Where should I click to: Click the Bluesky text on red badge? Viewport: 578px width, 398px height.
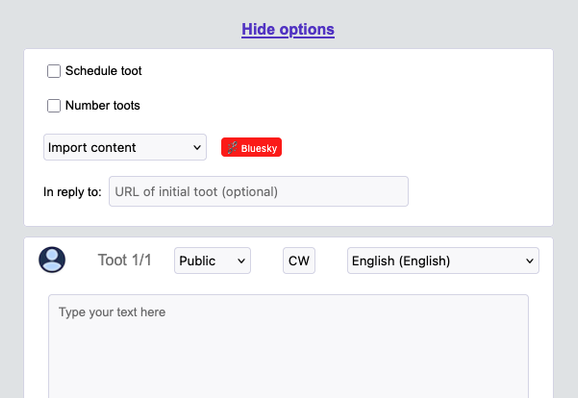[259, 149]
